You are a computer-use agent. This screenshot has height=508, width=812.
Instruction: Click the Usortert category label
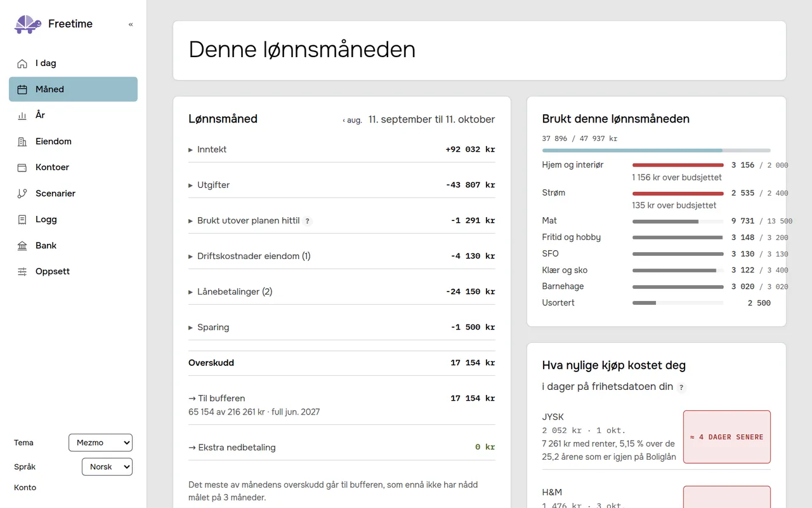point(558,303)
